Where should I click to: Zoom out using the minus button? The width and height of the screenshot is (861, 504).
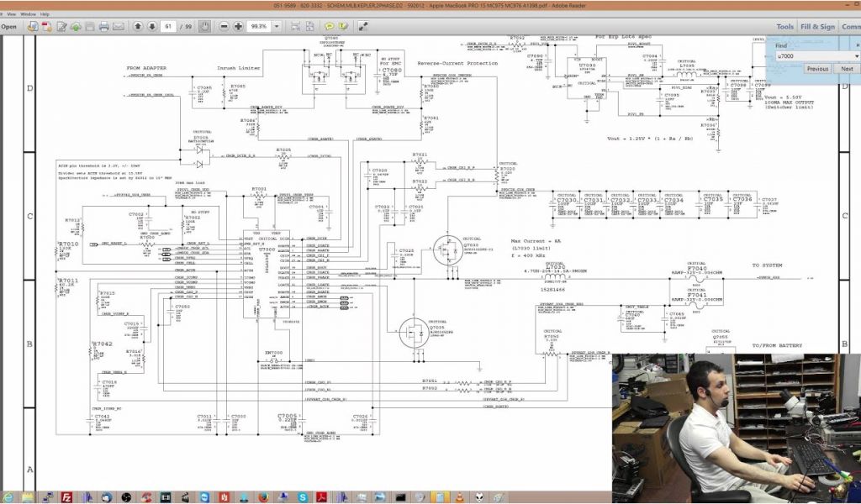[224, 26]
